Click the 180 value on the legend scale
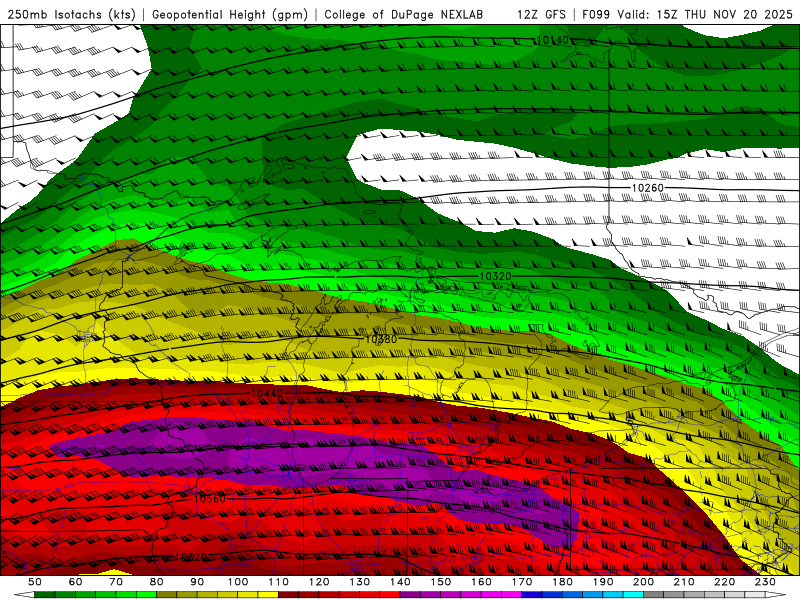This screenshot has width=800, height=600. click(562, 582)
